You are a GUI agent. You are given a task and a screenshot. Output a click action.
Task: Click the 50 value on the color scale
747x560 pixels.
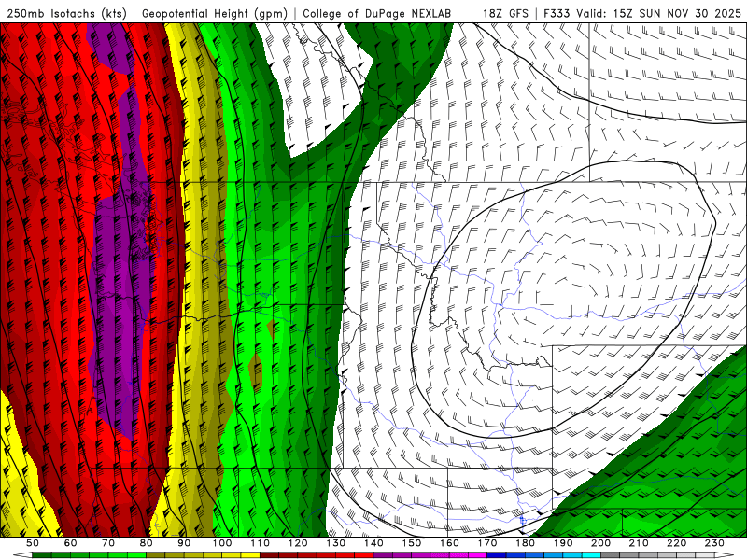[x=33, y=543]
